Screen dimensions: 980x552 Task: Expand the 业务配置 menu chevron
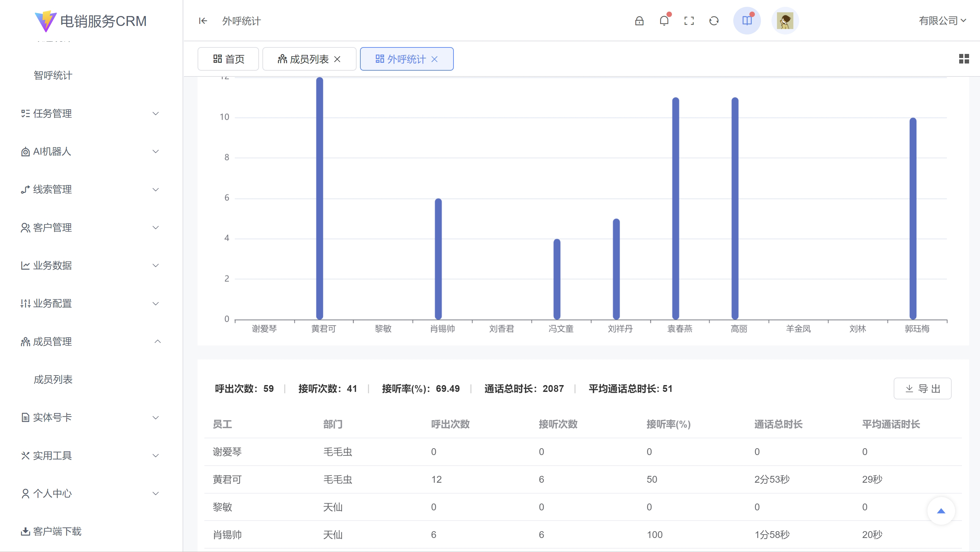click(x=156, y=303)
